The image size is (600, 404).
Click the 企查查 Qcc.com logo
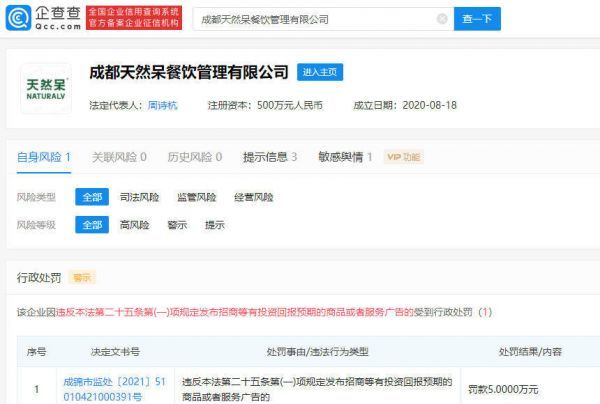coord(43,18)
